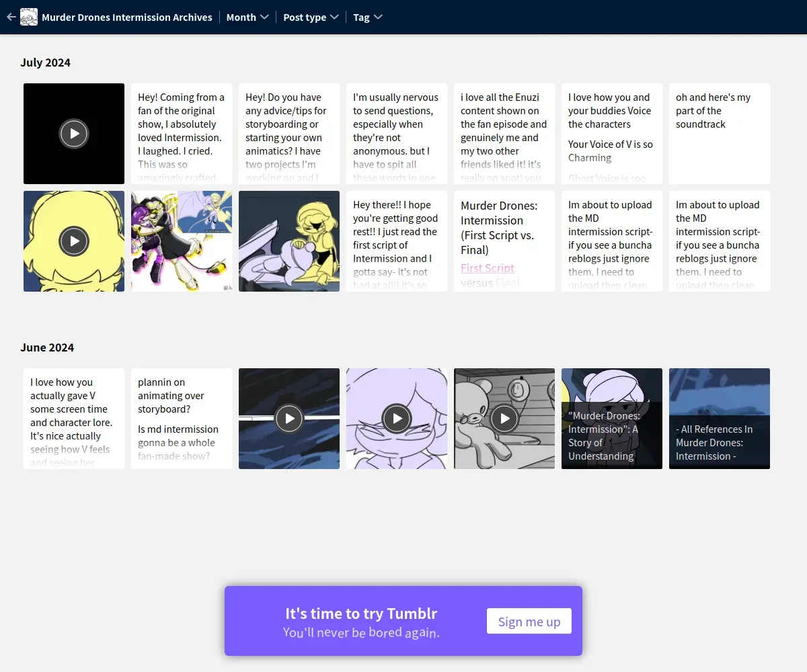
Task: Open 'i love all the Enuzi content' post
Action: pos(504,134)
